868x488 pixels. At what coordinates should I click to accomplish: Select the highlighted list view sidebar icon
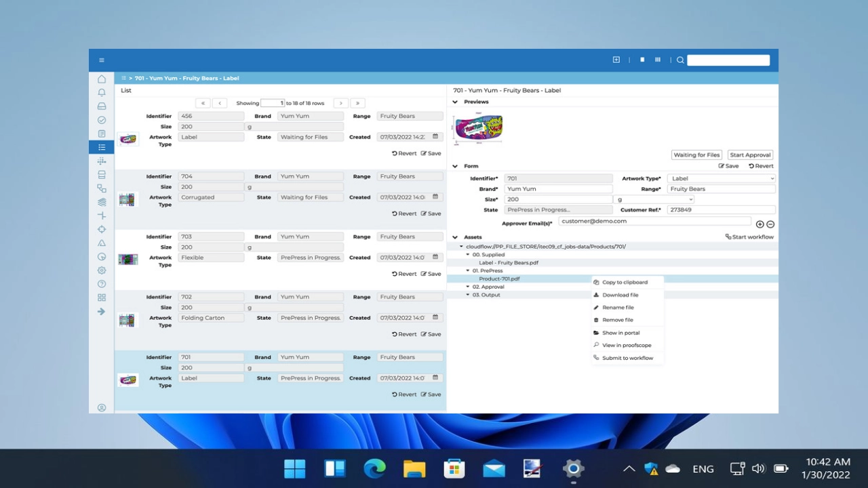102,147
